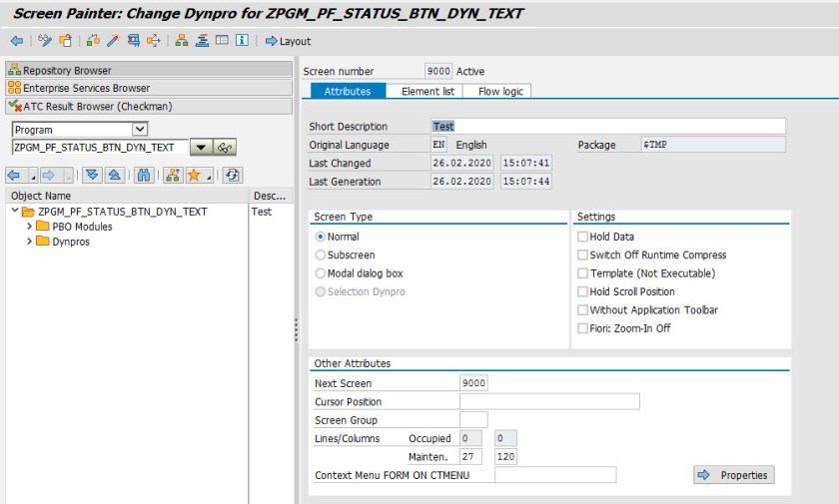
Task: Check Without Application Toolbar option
Action: [x=582, y=310]
